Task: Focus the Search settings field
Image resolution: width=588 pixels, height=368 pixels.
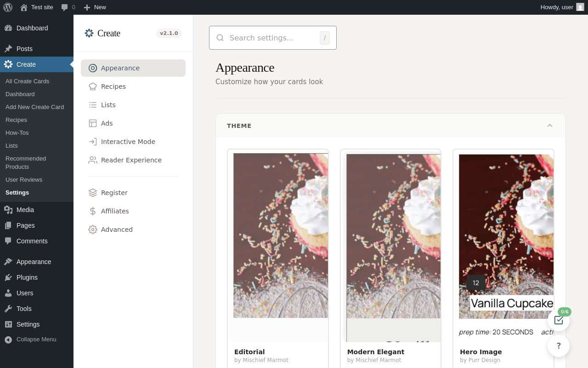Action: [x=271, y=38]
